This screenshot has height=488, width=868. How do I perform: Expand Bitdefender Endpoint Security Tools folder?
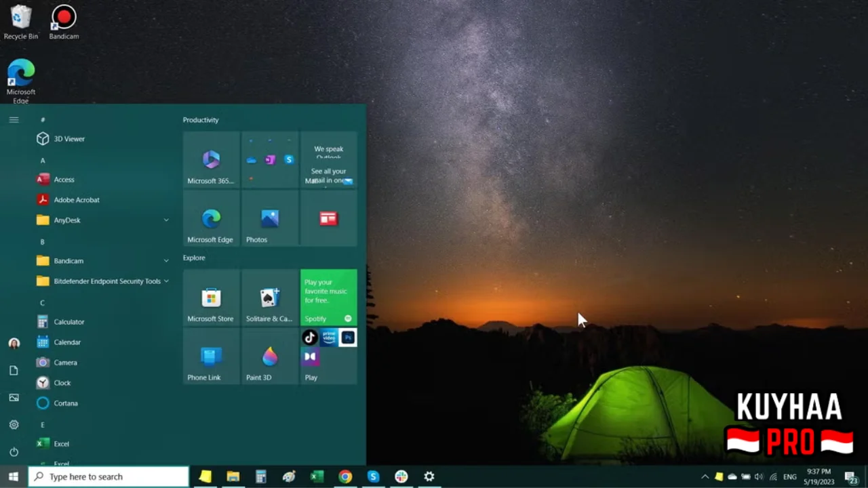pyautogui.click(x=102, y=281)
